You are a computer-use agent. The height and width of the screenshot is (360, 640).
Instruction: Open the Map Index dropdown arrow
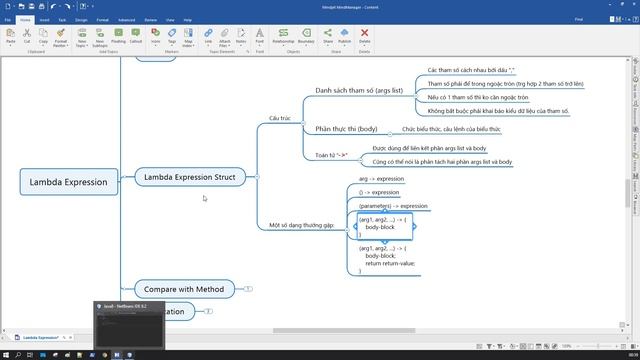193,46
